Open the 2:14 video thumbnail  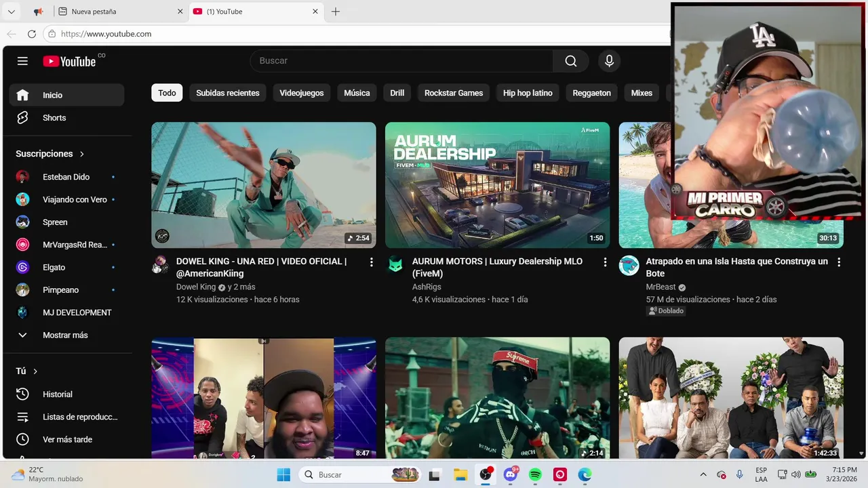[x=497, y=399]
